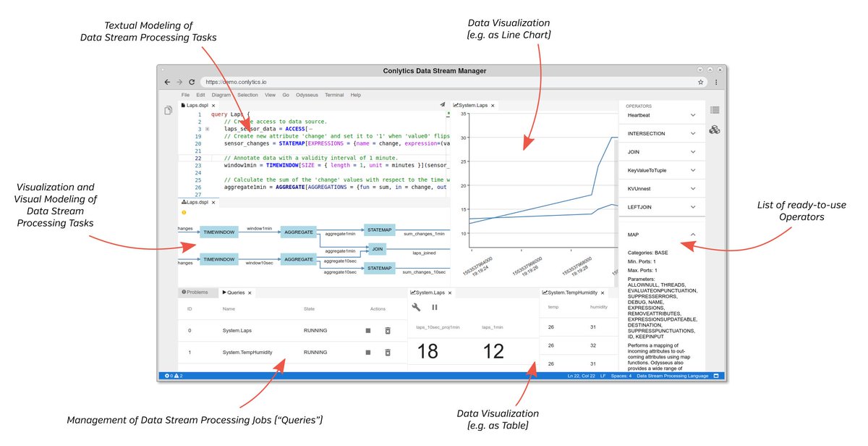
Task: Click the yellow warning indicator in diagram
Action: click(x=184, y=213)
